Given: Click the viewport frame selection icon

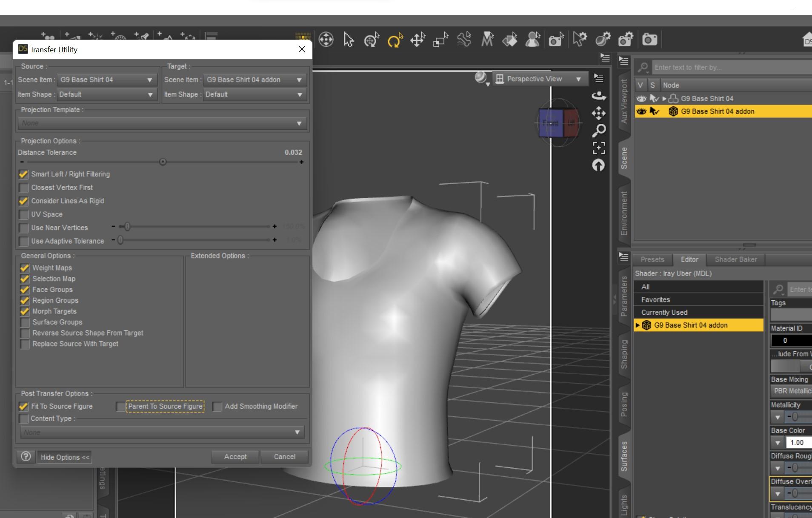Looking at the screenshot, I should pyautogui.click(x=599, y=148).
